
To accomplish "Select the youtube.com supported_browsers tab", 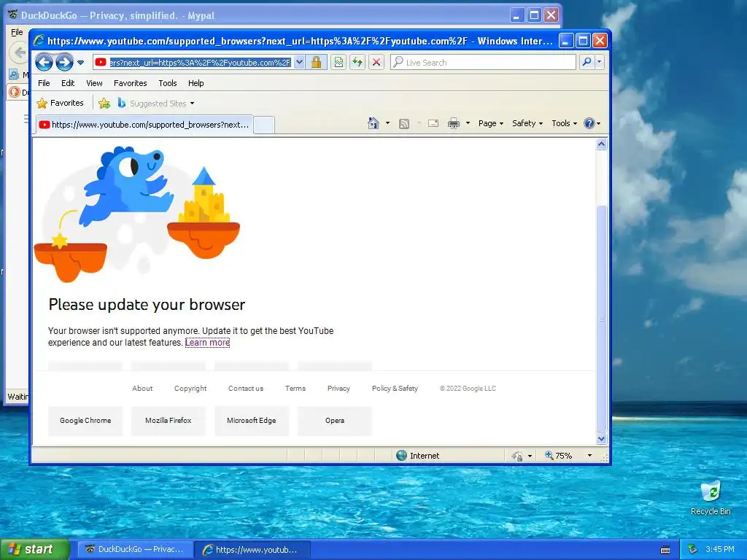I will pyautogui.click(x=144, y=125).
